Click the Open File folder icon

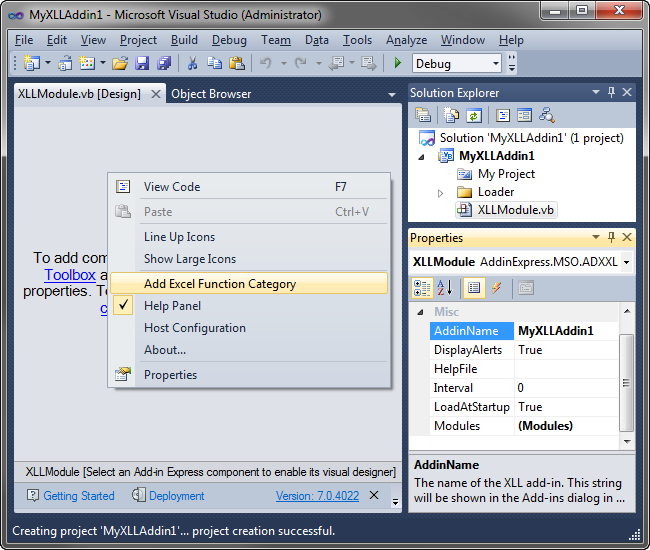point(120,63)
